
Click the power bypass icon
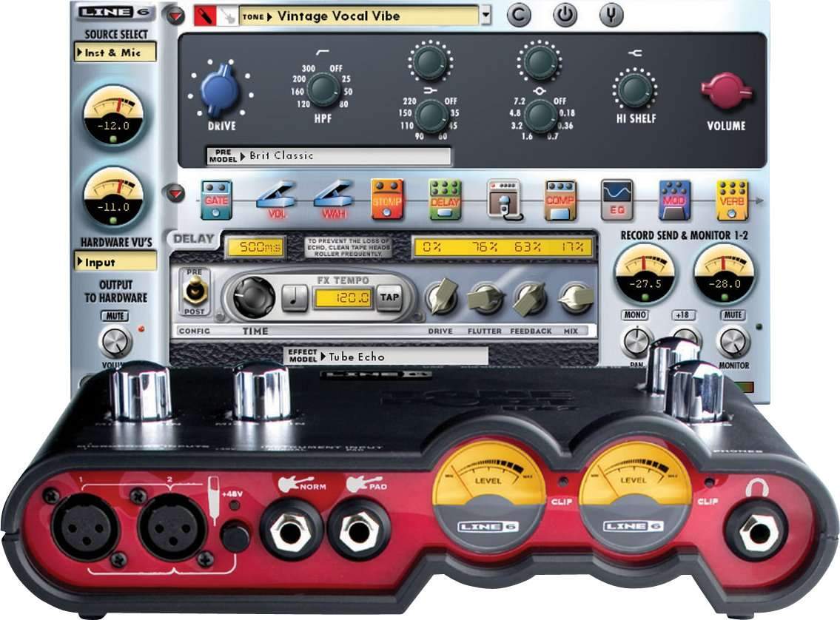pos(565,15)
